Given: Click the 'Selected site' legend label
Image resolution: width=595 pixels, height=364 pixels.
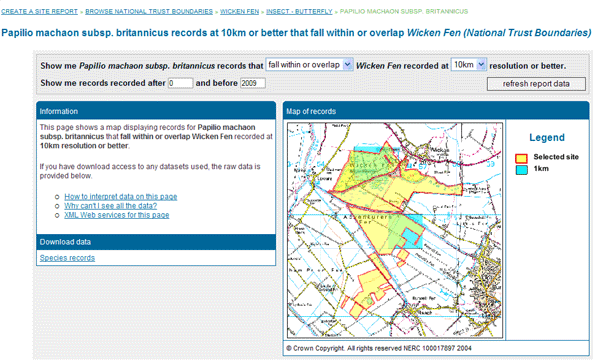Looking at the screenshot, I should 556,157.
